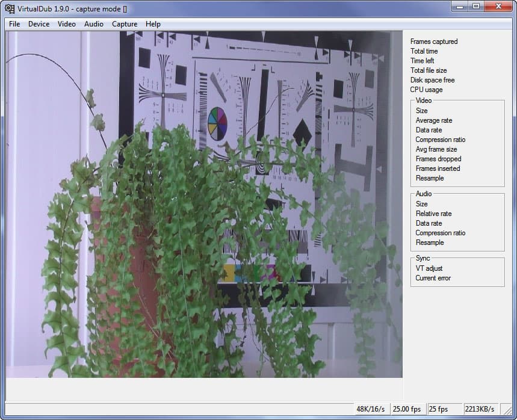Open the Capture menu

tap(125, 24)
